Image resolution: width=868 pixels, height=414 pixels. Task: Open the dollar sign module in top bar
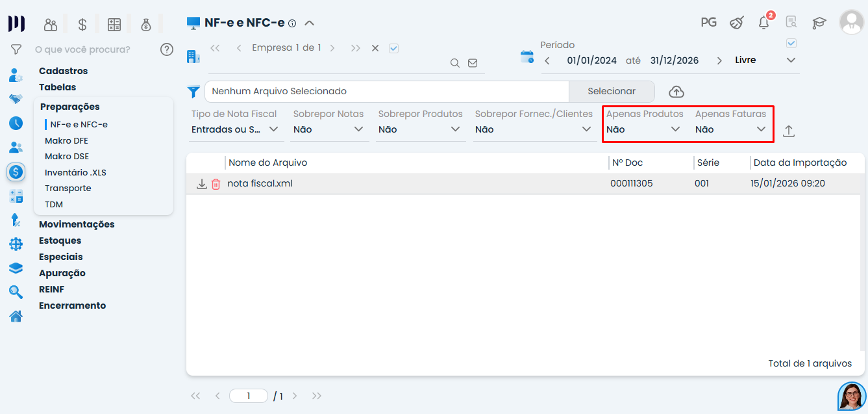pos(82,25)
